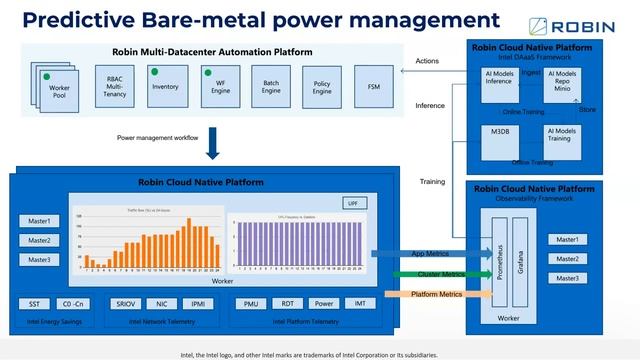Click the Intel Network Telemetry label
This screenshot has height=360, width=640.
[x=162, y=322]
